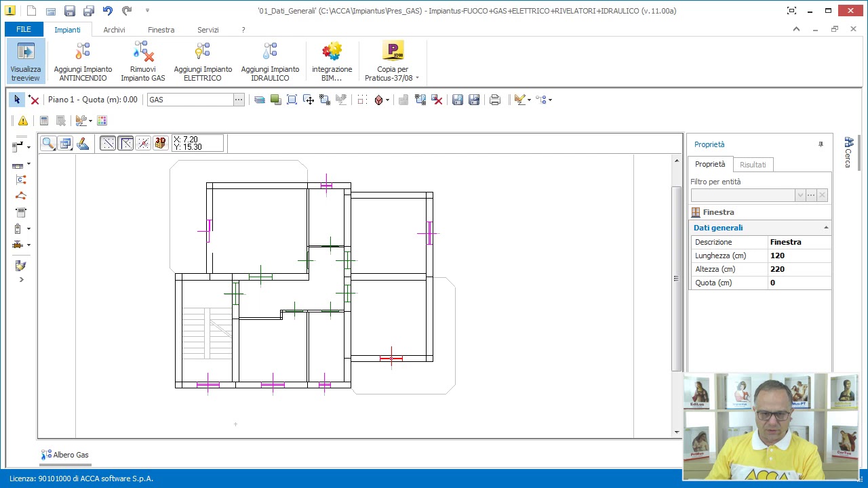
Task: Click Aggiungi Impianto IDRAULICO
Action: (270, 61)
